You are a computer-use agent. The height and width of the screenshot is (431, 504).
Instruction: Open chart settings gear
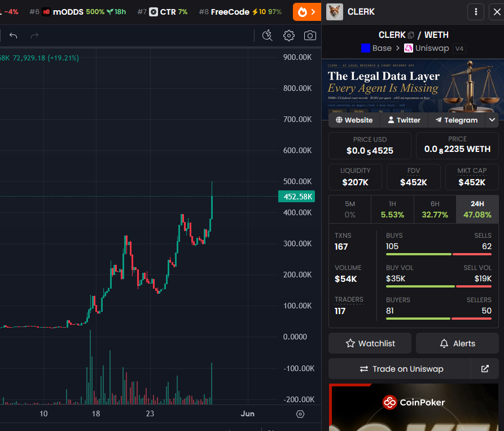pos(288,36)
